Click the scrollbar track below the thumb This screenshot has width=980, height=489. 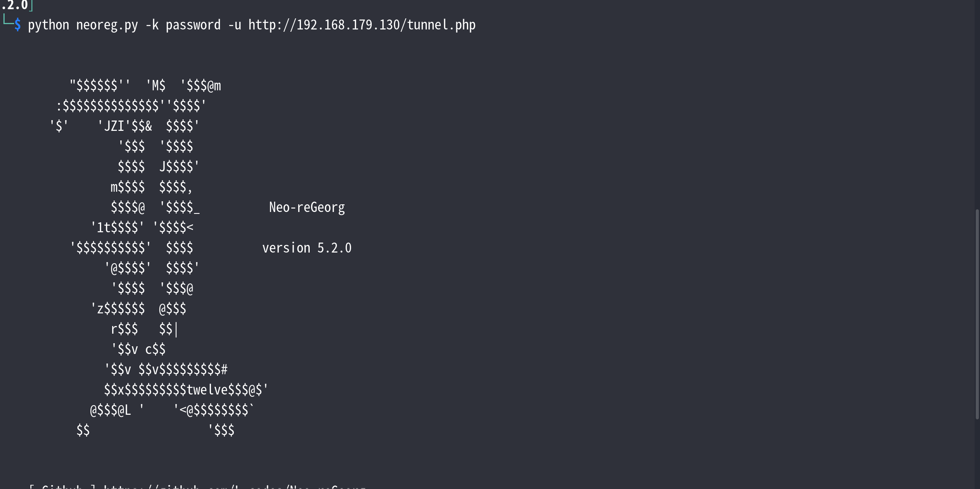(x=977, y=455)
